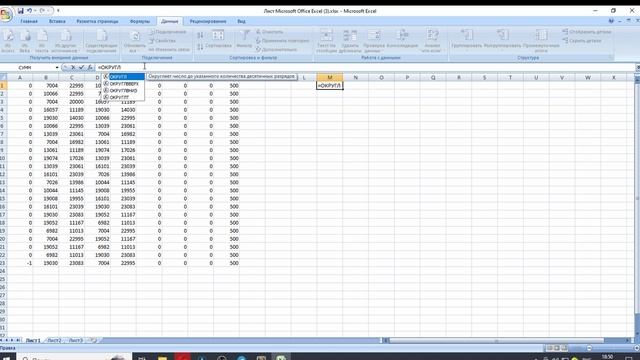The image size is (640, 360).
Task: Click Remove Duplicates
Action: pyautogui.click(x=350, y=41)
